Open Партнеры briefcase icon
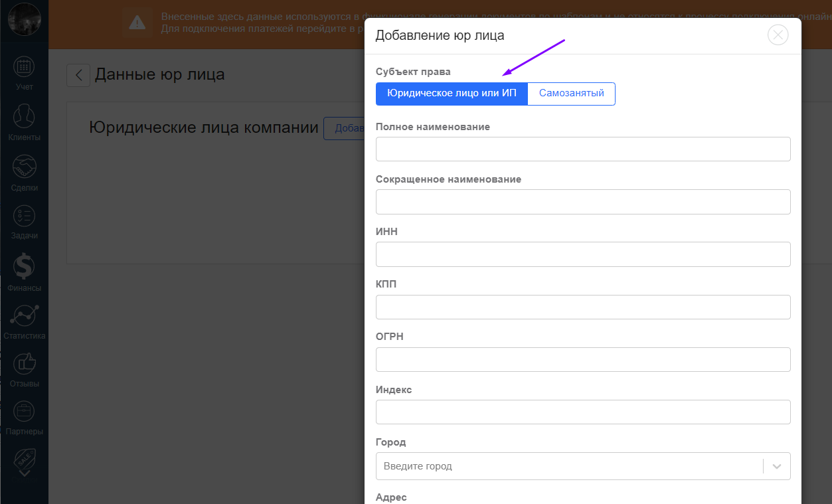The image size is (832, 504). click(x=24, y=412)
